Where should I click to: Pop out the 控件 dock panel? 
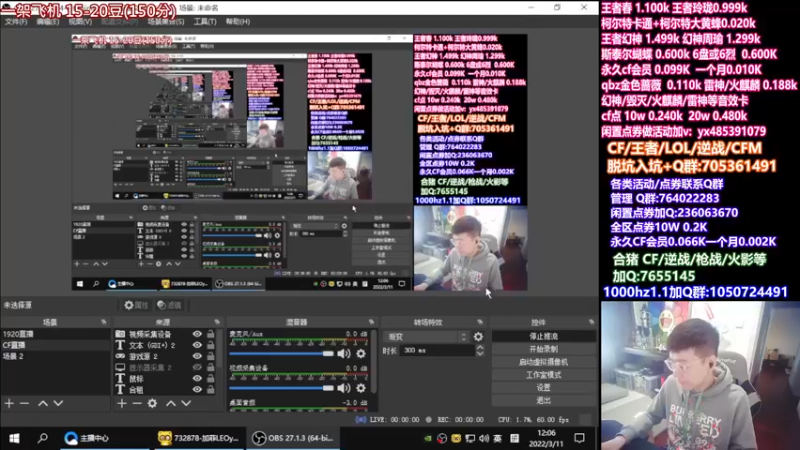pos(591,322)
